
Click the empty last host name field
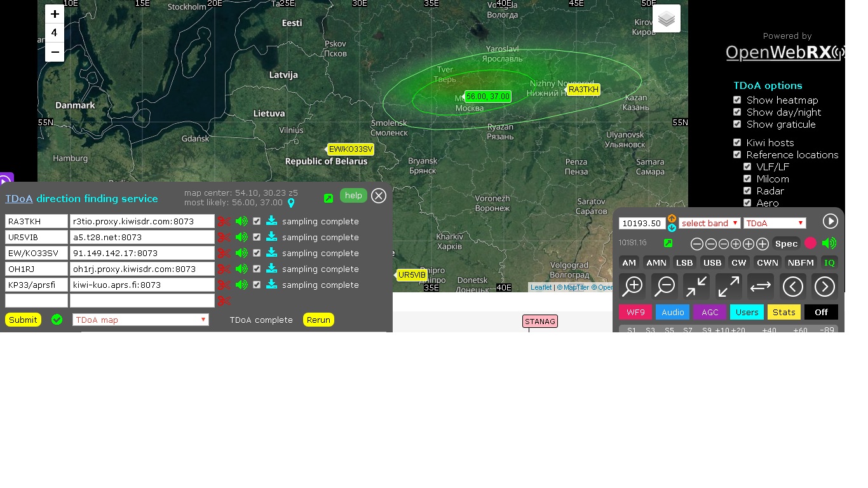(x=142, y=301)
